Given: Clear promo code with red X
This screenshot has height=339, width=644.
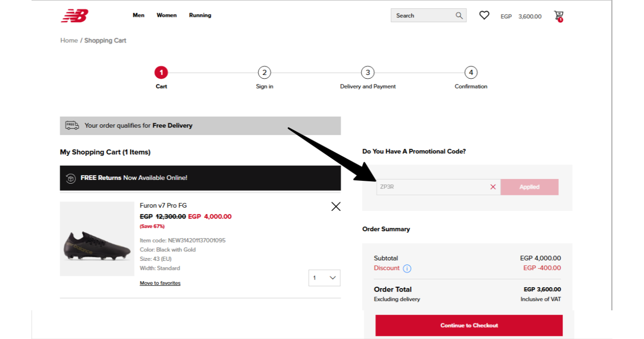Looking at the screenshot, I should click(x=493, y=187).
